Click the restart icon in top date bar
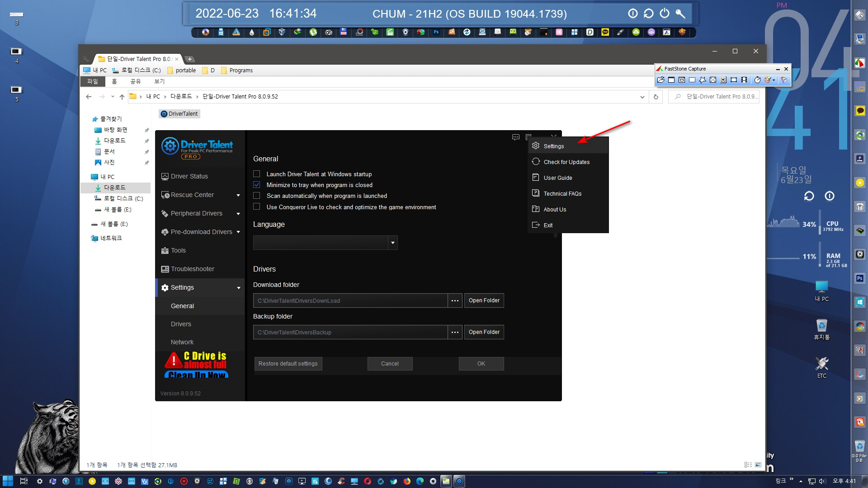 [649, 14]
